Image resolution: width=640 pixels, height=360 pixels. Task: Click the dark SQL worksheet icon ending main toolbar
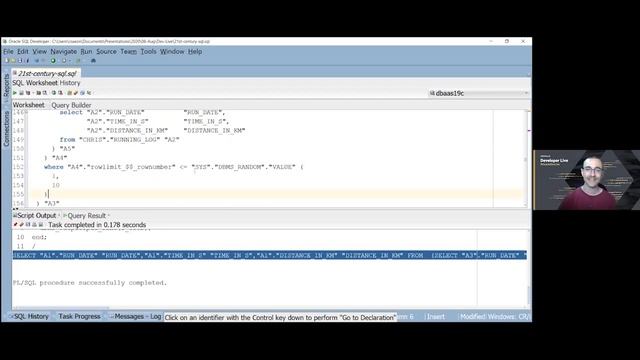click(93, 60)
